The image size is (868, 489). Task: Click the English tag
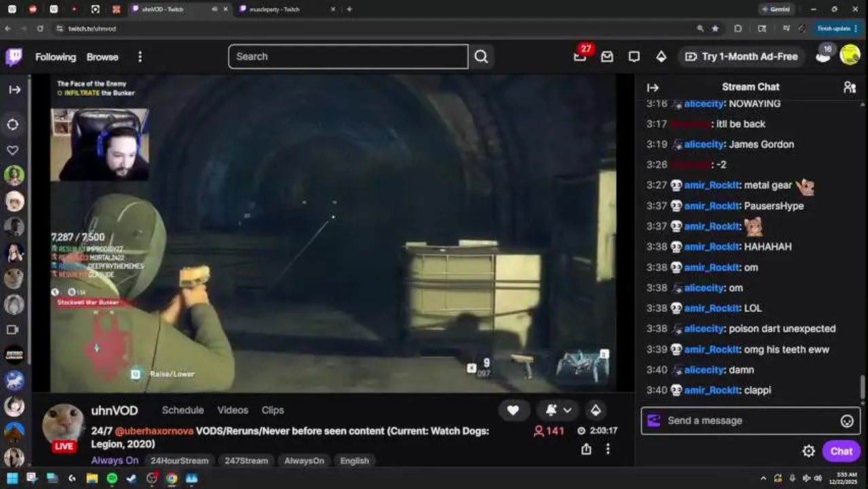pos(355,460)
